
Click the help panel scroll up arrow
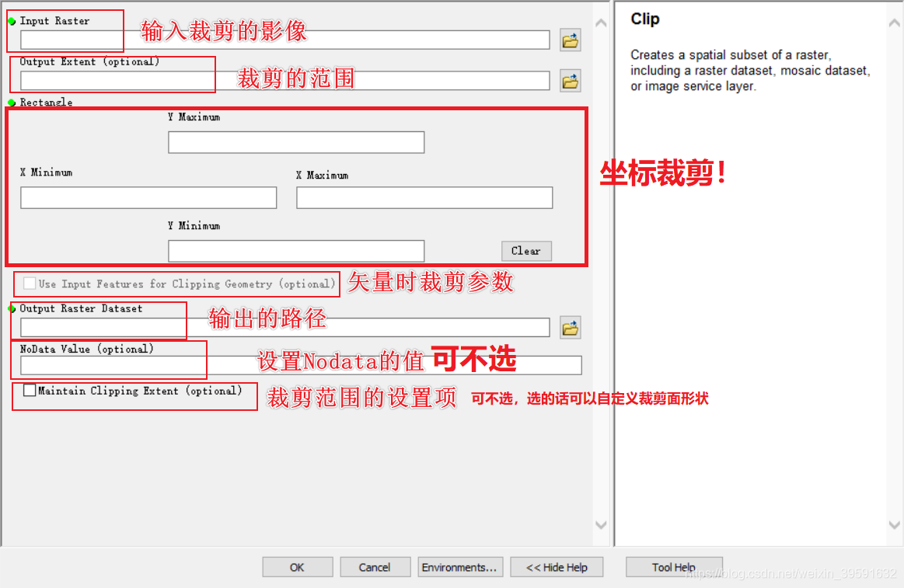pyautogui.click(x=894, y=23)
